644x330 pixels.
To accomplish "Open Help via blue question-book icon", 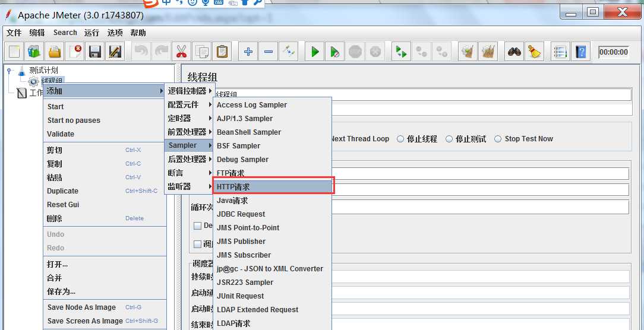I will 580,52.
